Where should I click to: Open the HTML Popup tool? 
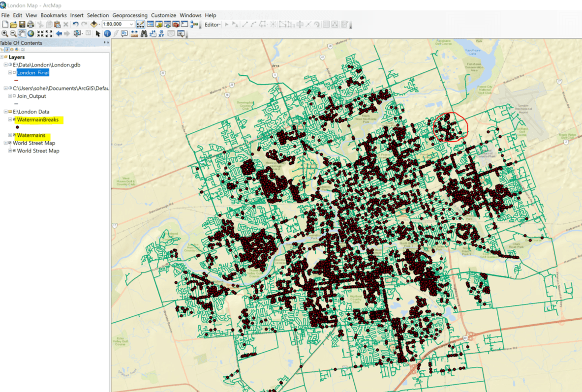tap(124, 34)
